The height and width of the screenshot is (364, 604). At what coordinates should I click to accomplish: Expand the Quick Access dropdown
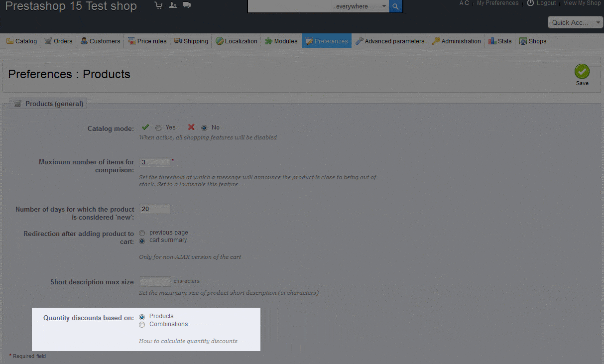click(x=575, y=22)
